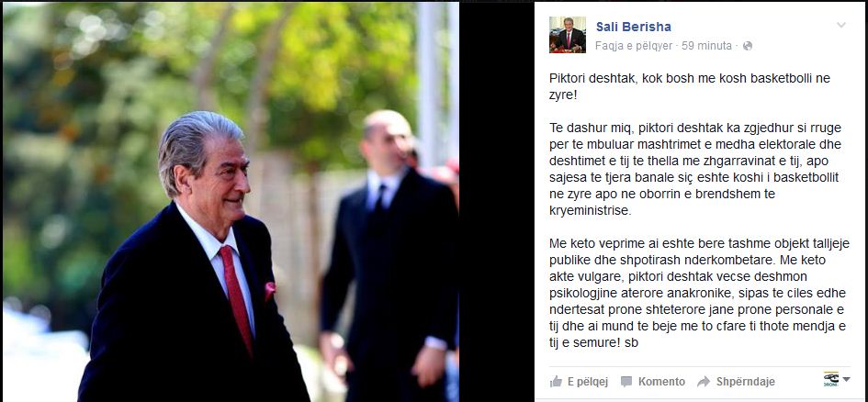The width and height of the screenshot is (868, 402).
Task: Click the black area right of the photo
Action: pyautogui.click(x=497, y=202)
